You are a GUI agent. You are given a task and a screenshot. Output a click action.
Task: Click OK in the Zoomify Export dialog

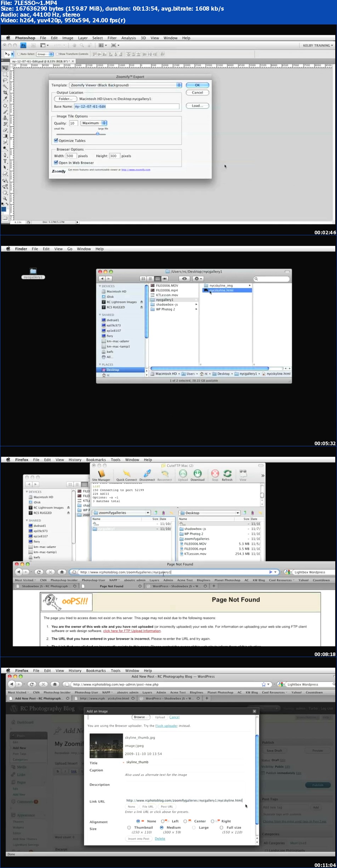click(198, 85)
